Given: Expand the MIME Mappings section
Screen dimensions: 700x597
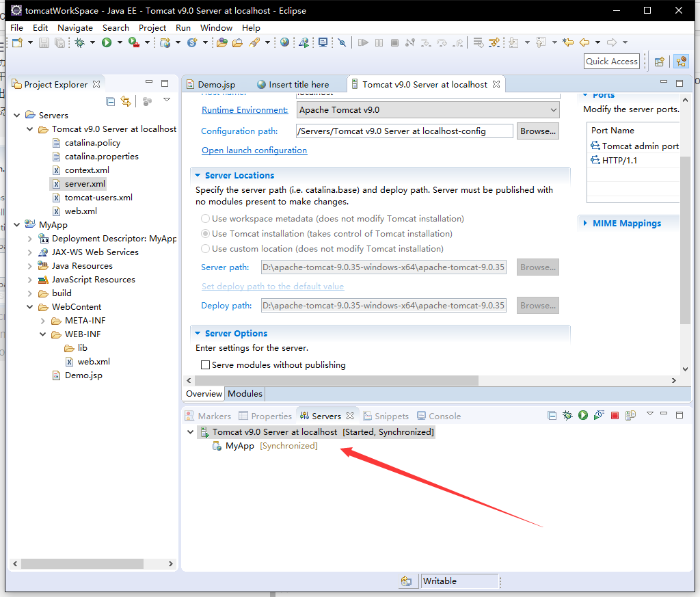Looking at the screenshot, I should point(585,223).
